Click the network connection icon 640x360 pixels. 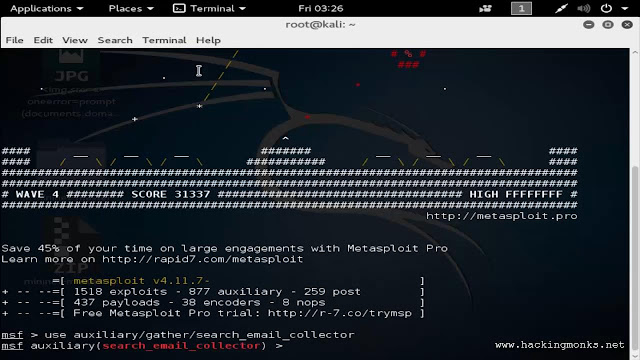561,9
